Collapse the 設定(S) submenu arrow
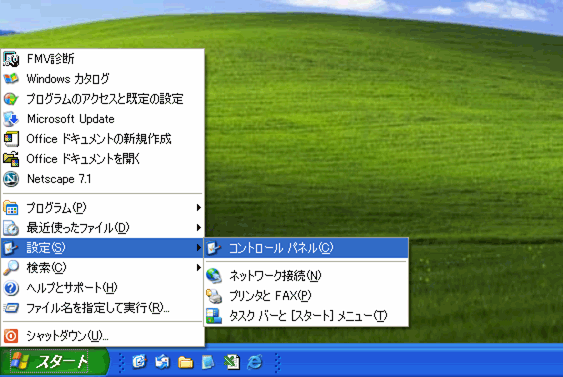Screen dimensions: 563x377 point(199,248)
